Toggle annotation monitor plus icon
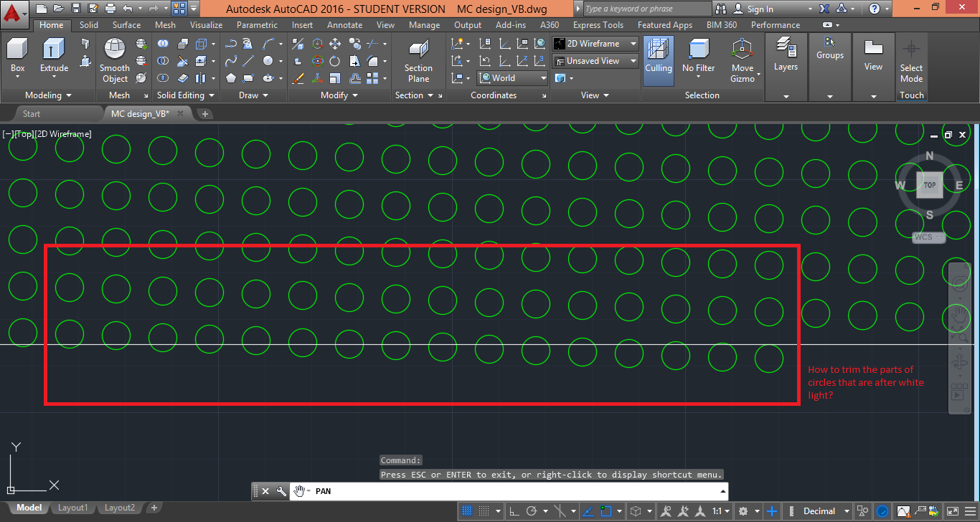Image resolution: width=980 pixels, height=522 pixels. (x=772, y=511)
